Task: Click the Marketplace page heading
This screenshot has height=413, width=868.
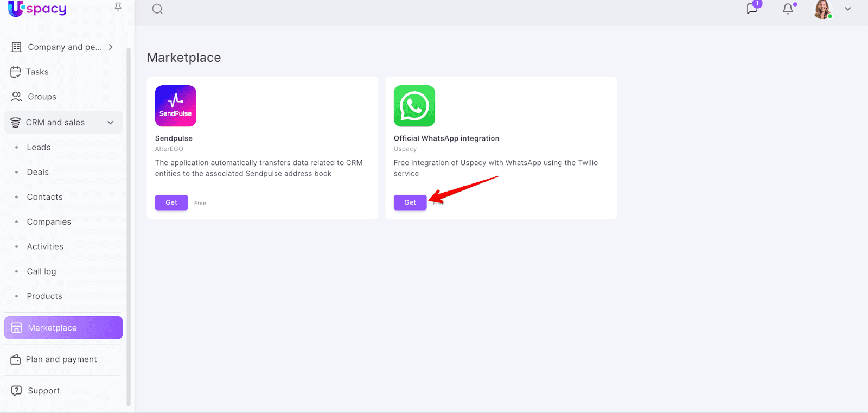Action: (x=184, y=58)
